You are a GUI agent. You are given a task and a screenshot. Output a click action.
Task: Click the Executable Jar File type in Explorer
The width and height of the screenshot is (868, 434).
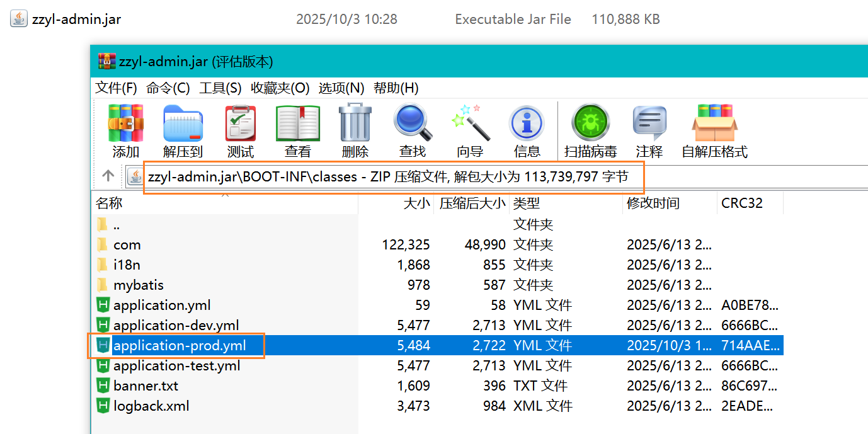pyautogui.click(x=513, y=19)
